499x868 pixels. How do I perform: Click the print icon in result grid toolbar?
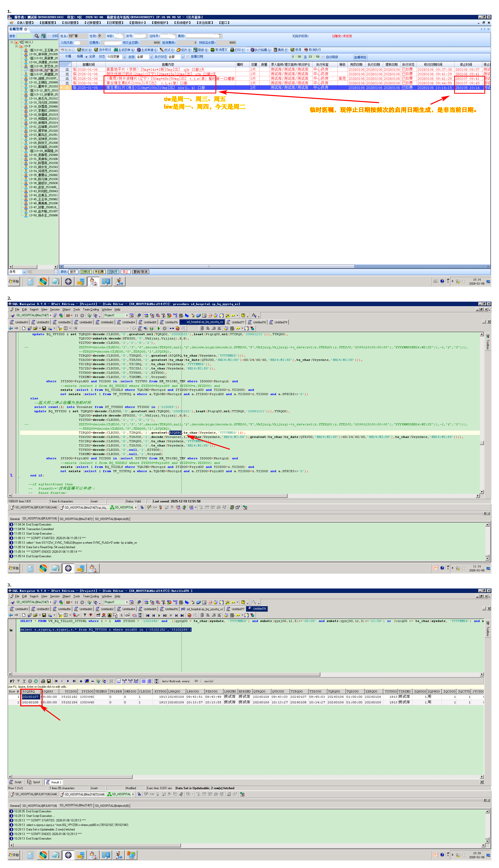click(x=43, y=681)
